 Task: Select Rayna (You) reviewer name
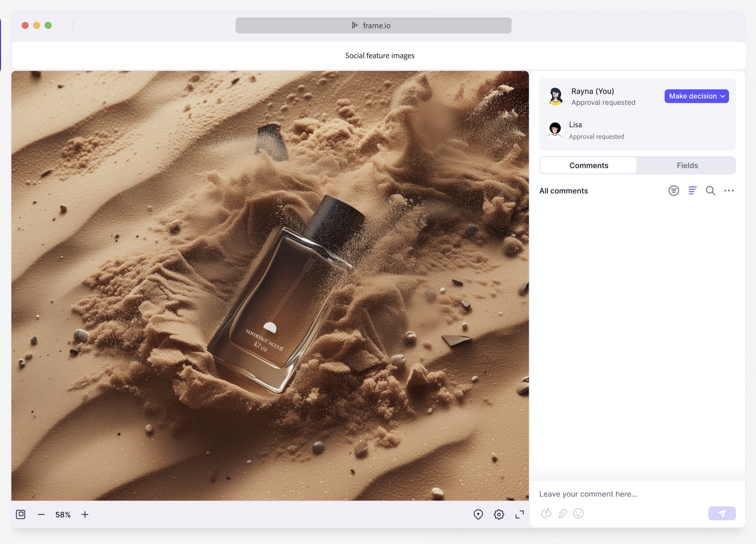point(592,91)
